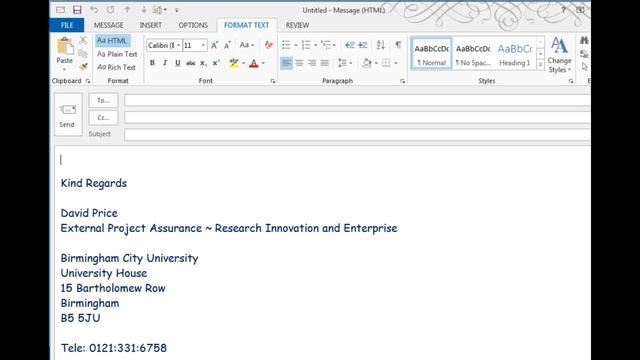The image size is (640, 360).
Task: Click into the Subject field
Action: [x=358, y=135]
